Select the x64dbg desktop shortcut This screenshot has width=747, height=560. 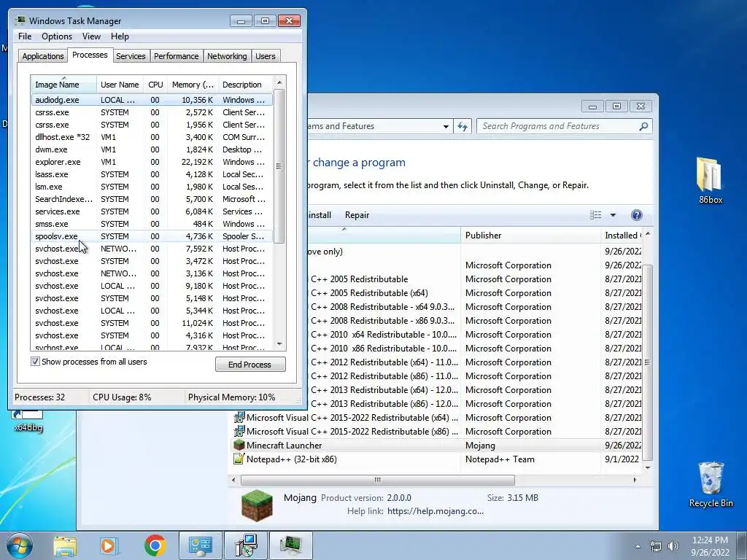pyautogui.click(x=28, y=421)
